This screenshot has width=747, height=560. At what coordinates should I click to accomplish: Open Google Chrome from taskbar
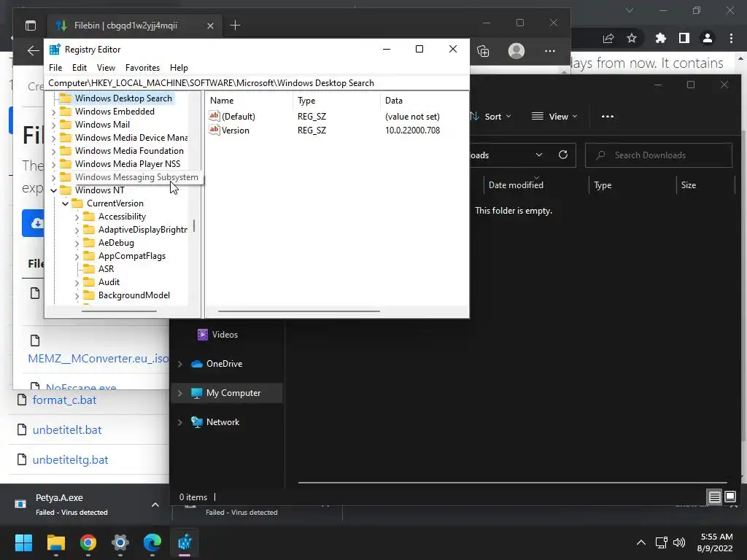click(x=88, y=542)
